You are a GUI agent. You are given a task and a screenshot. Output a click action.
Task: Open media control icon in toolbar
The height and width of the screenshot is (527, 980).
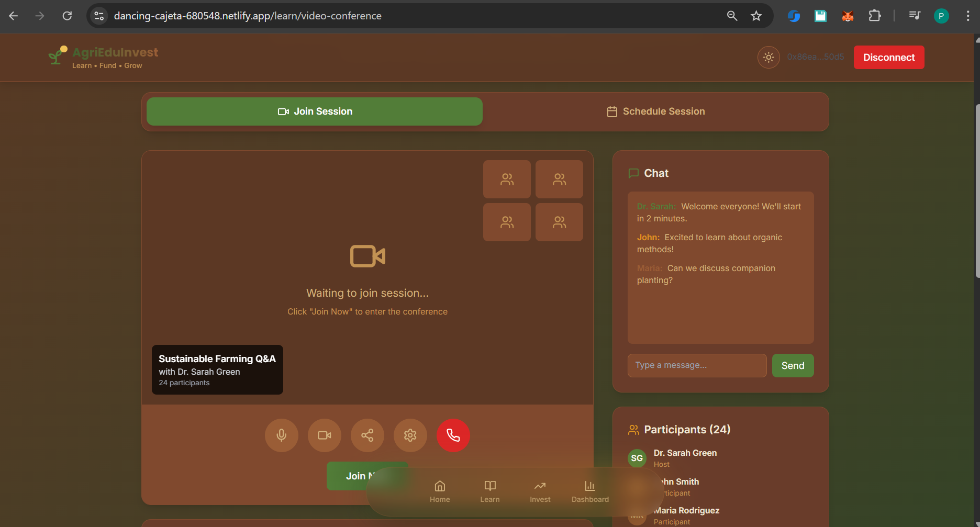[915, 16]
